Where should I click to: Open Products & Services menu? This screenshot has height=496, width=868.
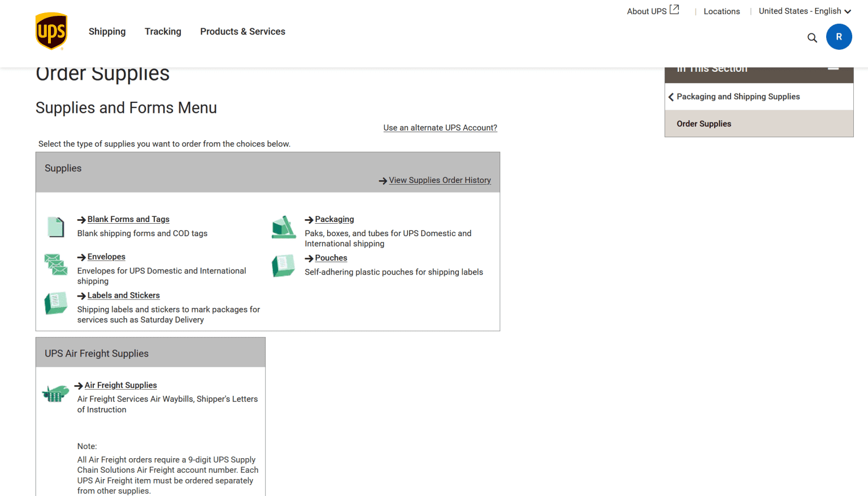(242, 32)
